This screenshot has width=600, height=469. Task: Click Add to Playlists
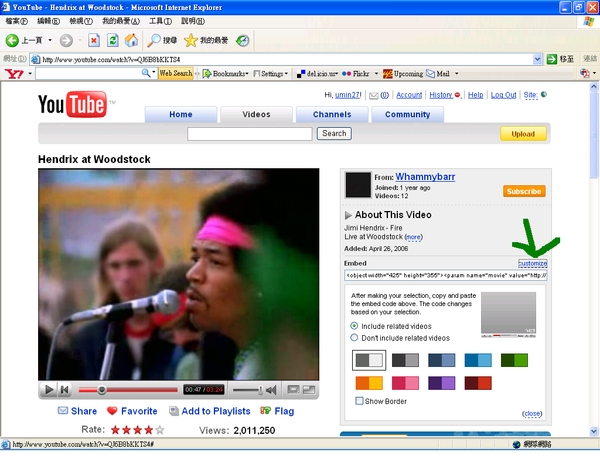coord(210,411)
